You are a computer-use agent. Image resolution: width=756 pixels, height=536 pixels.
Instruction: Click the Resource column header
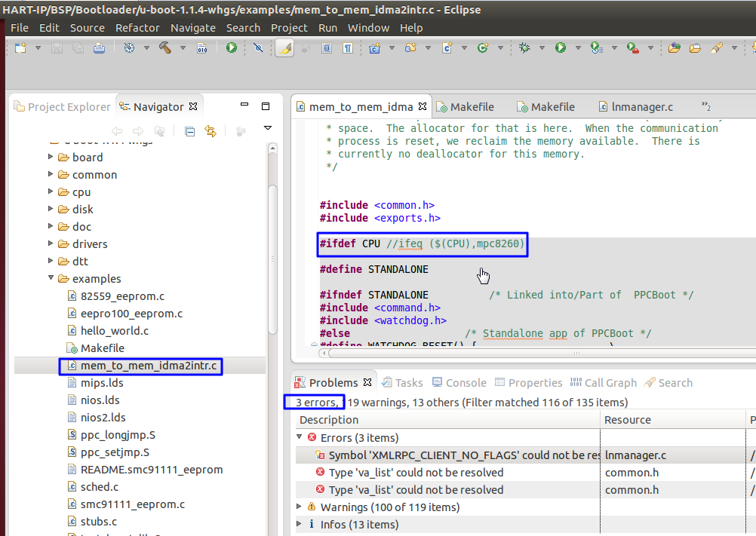coord(632,420)
